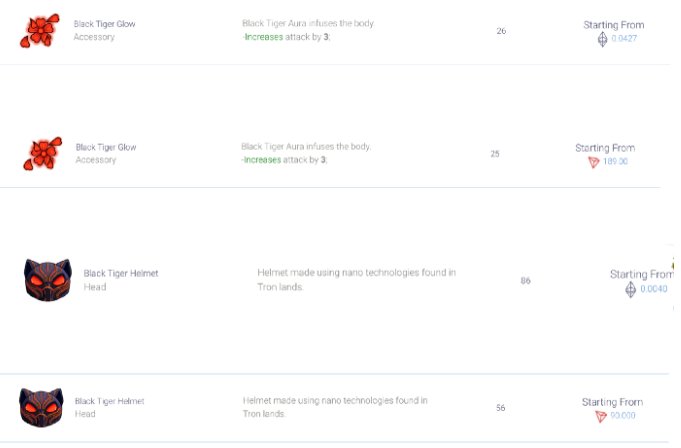This screenshot has height=448, width=681.
Task: Click the Ethereum icon beside 0.0040
Action: (x=630, y=289)
